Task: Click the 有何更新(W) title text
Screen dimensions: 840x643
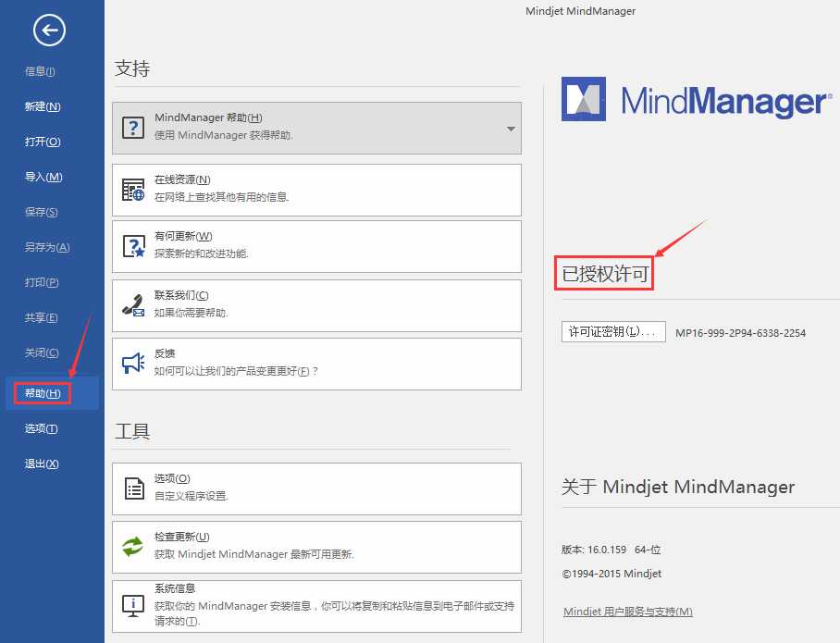Action: click(x=183, y=236)
